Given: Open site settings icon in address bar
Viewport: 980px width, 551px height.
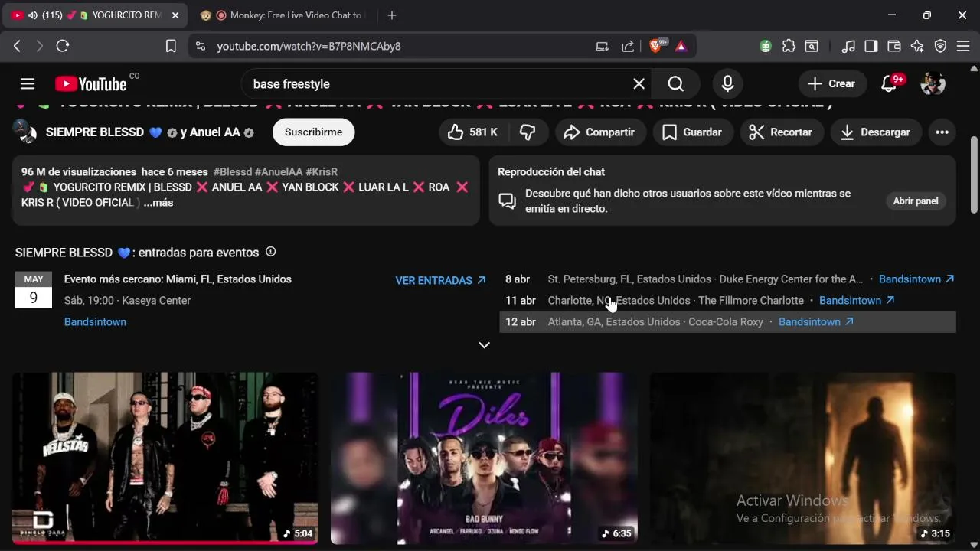Looking at the screenshot, I should point(201,46).
